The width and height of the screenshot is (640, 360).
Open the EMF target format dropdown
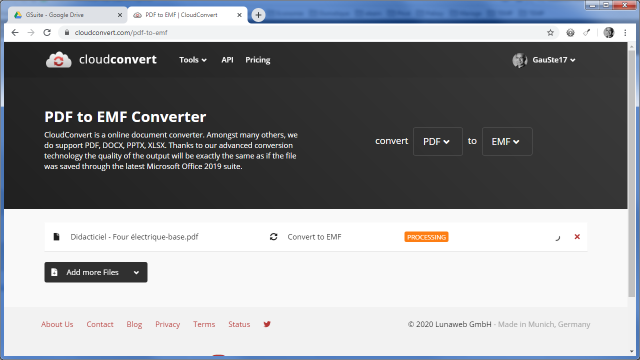pos(507,142)
